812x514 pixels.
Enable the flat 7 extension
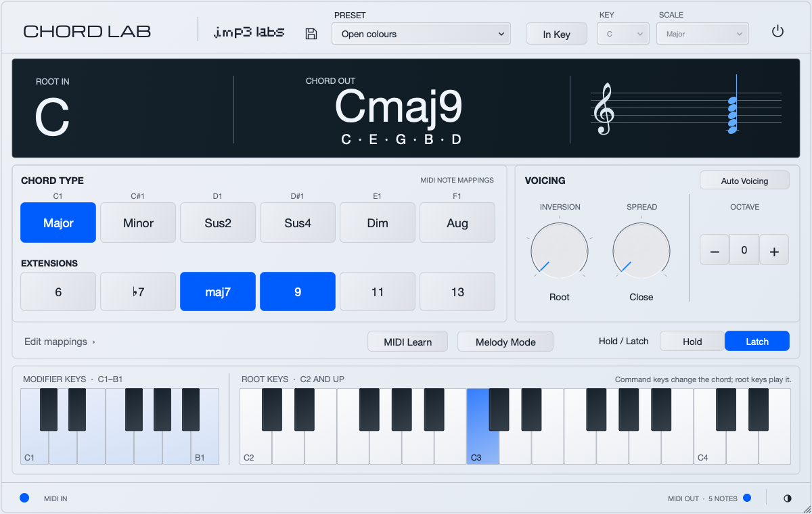(x=138, y=291)
